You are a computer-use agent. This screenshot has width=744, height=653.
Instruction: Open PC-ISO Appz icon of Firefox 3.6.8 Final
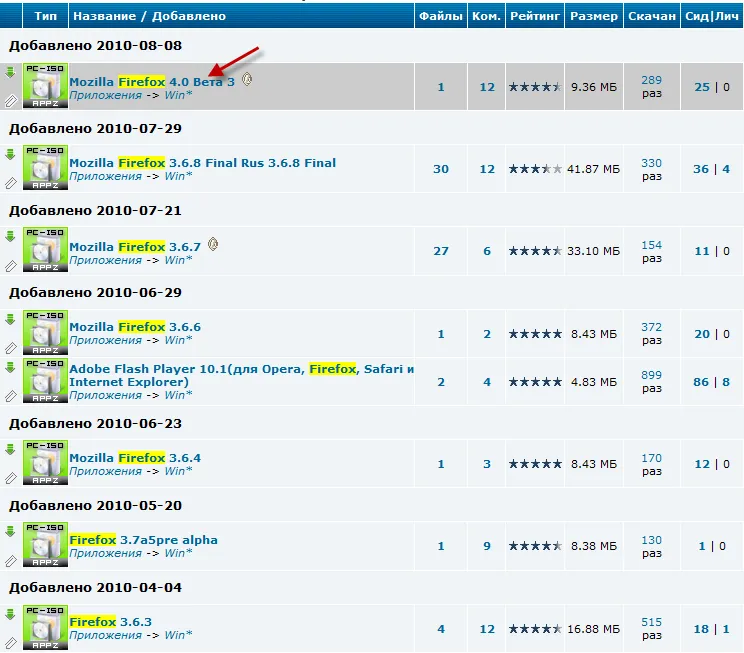[45, 168]
